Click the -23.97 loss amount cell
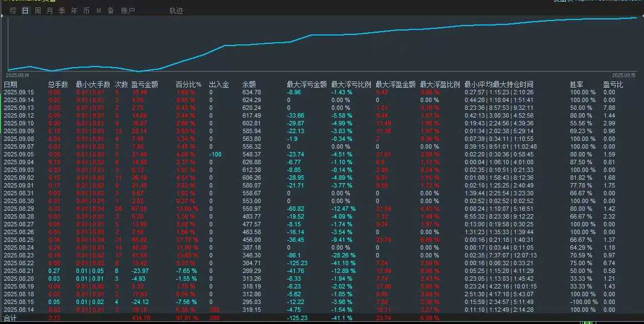Viewport: 644px width, 324px height. click(x=140, y=271)
